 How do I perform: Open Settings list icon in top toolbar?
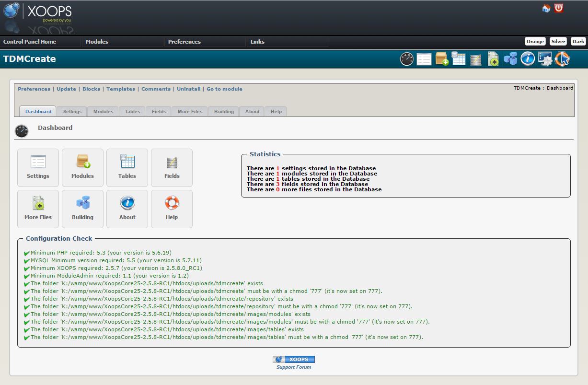[x=424, y=59]
